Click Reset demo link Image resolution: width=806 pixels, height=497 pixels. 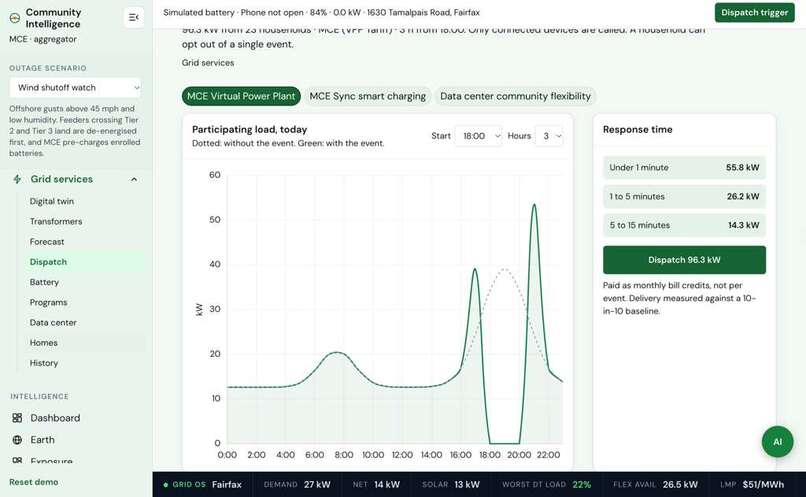coord(33,482)
